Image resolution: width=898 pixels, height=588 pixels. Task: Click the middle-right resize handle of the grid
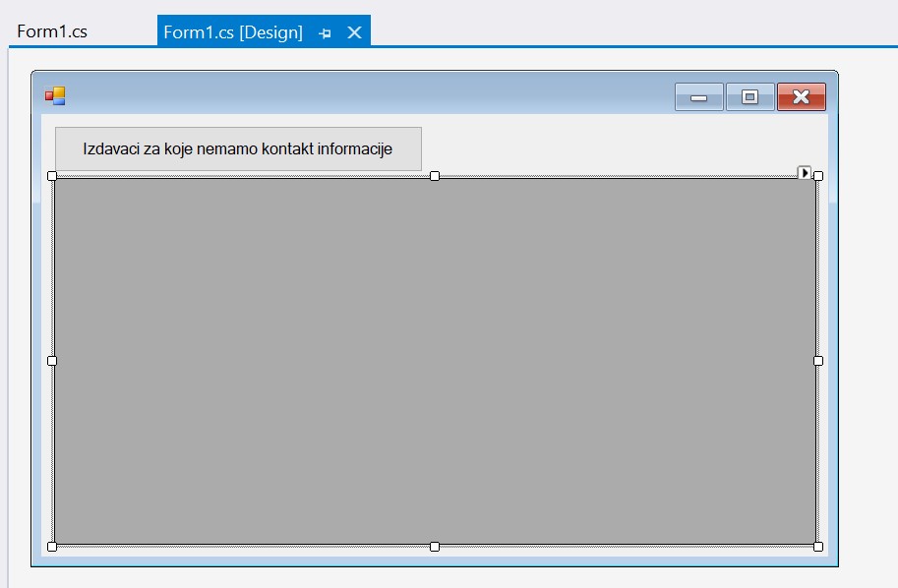click(818, 361)
